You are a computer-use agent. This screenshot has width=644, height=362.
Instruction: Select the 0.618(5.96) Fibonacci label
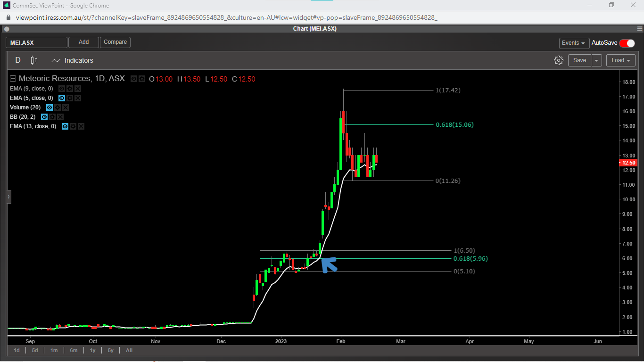pyautogui.click(x=471, y=259)
